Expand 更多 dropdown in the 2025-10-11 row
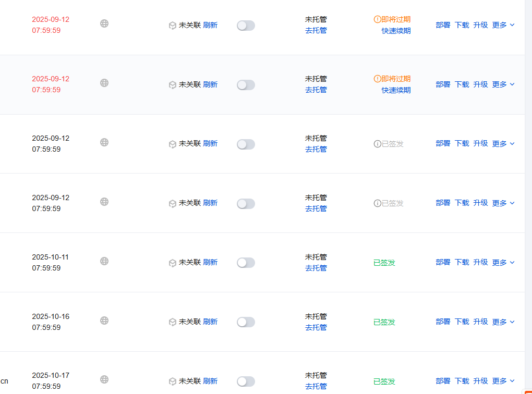The height and width of the screenshot is (394, 532). point(503,262)
